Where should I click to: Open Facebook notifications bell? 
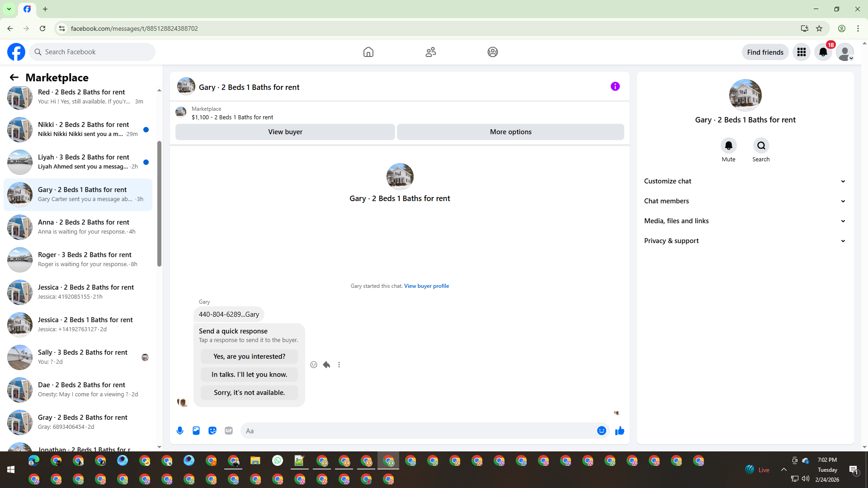(x=823, y=52)
